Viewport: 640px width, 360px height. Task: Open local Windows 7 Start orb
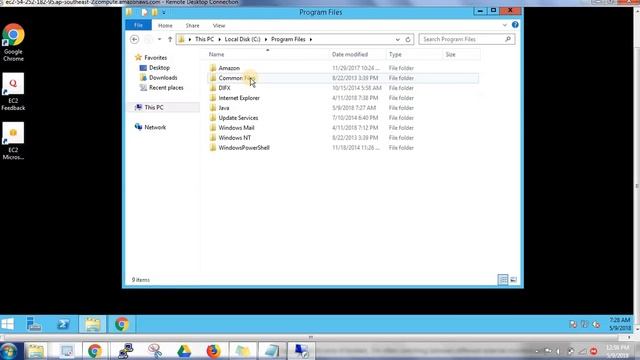pyautogui.click(x=9, y=351)
